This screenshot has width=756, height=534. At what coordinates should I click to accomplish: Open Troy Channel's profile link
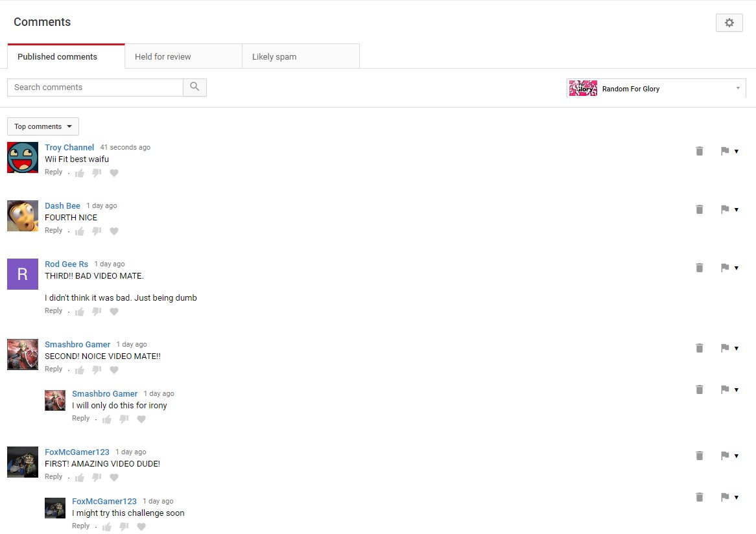(69, 148)
